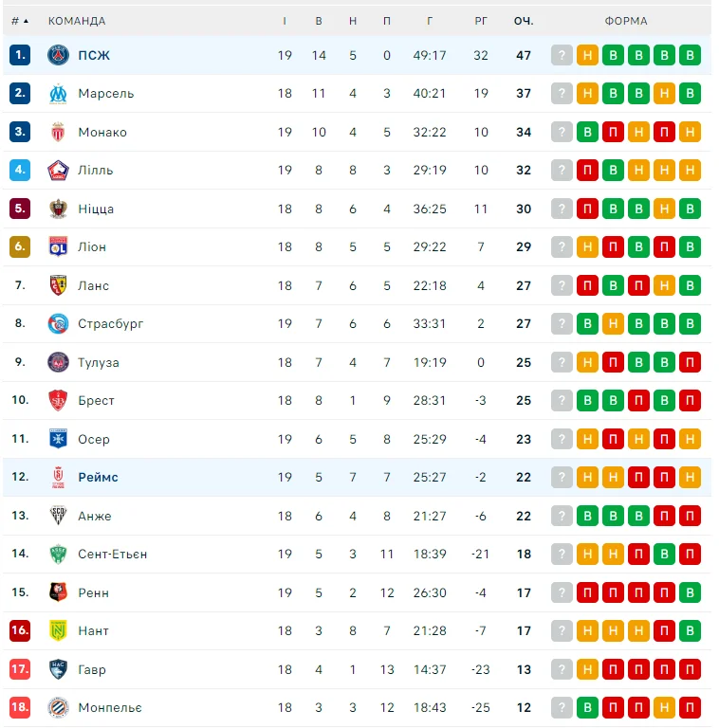Open the Брест team page
This screenshot has width=719, height=728.
click(x=97, y=400)
